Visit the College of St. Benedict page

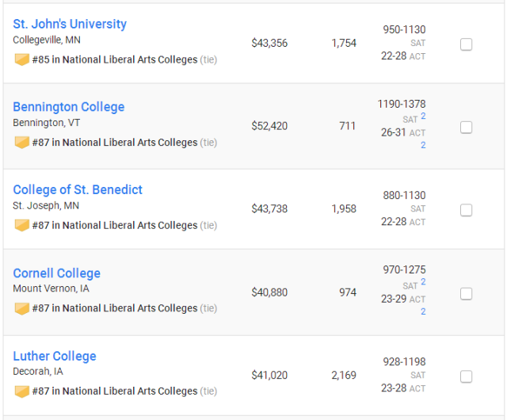(78, 189)
